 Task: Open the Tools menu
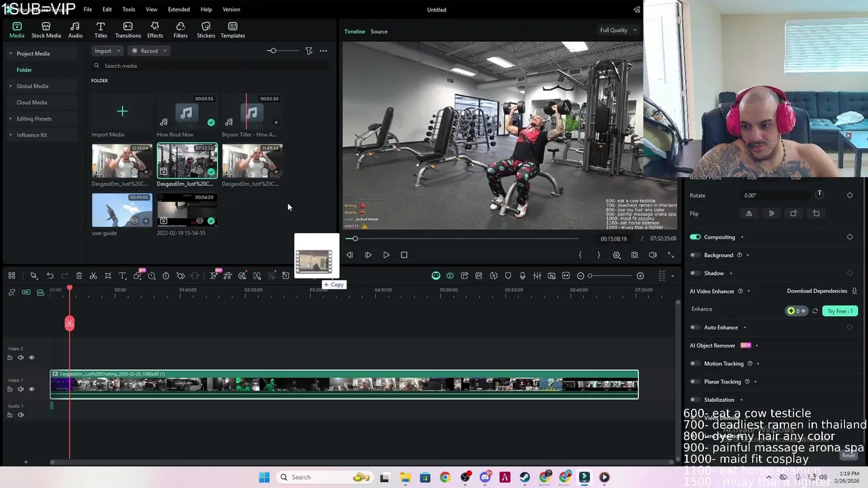129,9
